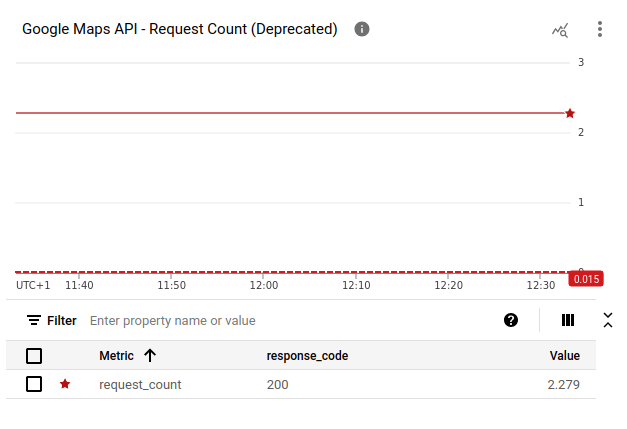Click the star marker at line end

(570, 113)
